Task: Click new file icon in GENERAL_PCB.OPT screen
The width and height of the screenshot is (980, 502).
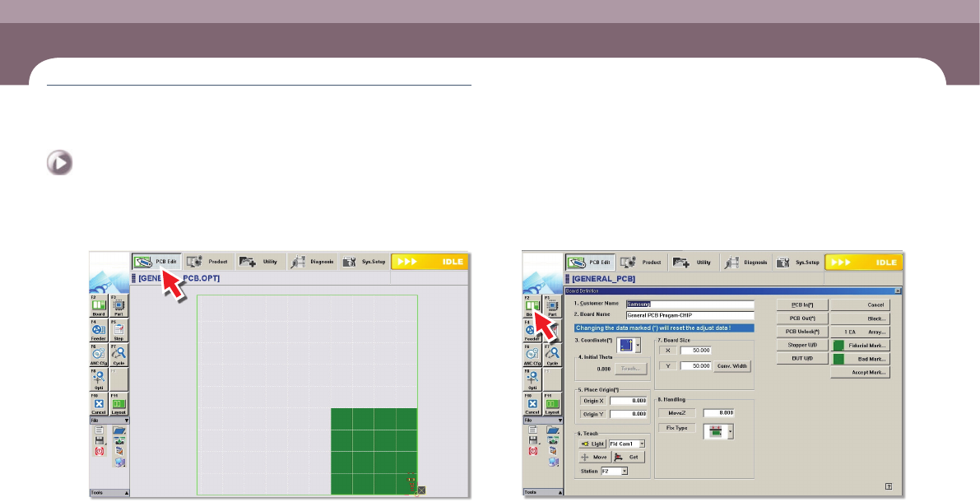Action: coord(99,430)
